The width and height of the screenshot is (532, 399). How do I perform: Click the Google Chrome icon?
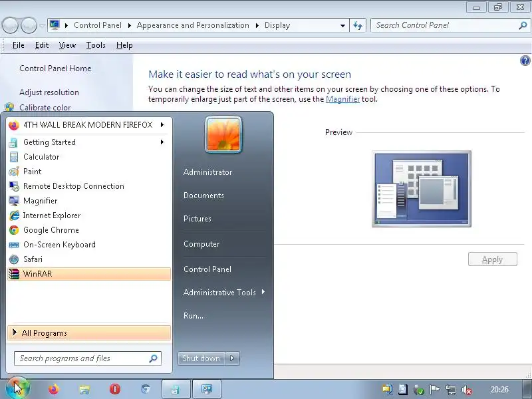point(14,230)
